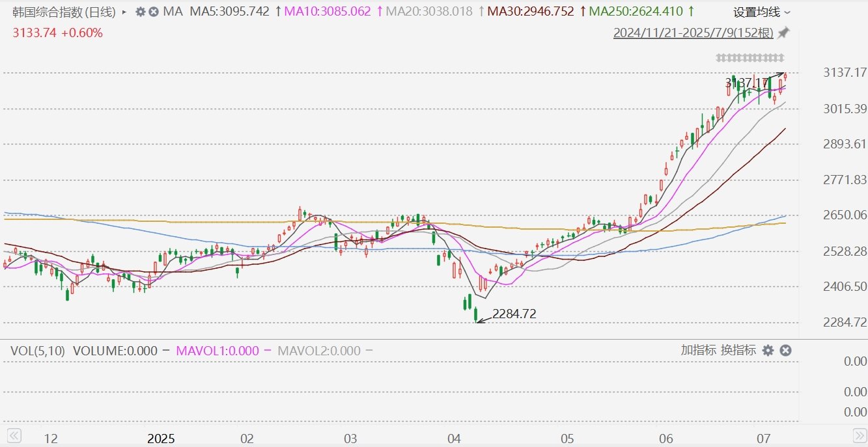Click the MA indicator name label
Image resolution: width=868 pixels, height=447 pixels.
[x=173, y=12]
